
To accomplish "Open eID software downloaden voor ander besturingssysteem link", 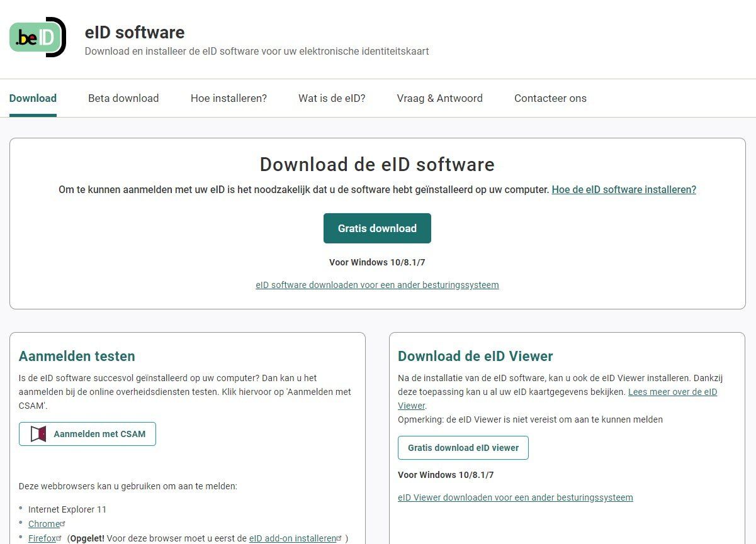I will [x=377, y=285].
